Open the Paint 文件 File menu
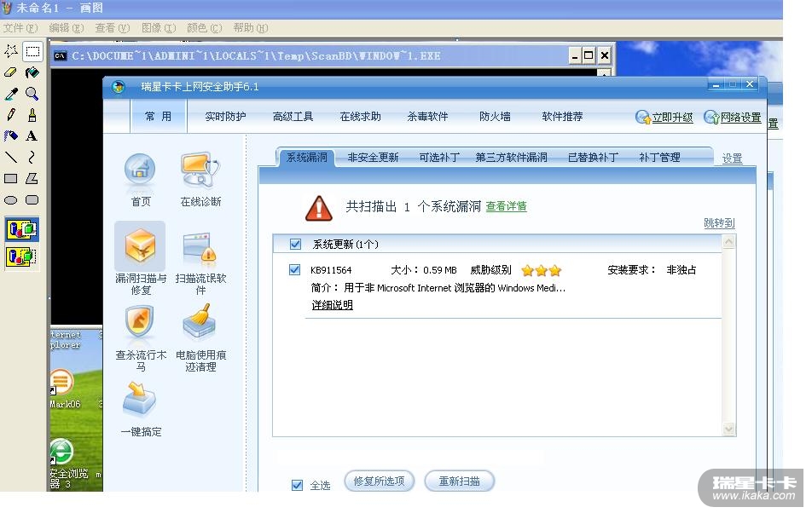 point(20,28)
